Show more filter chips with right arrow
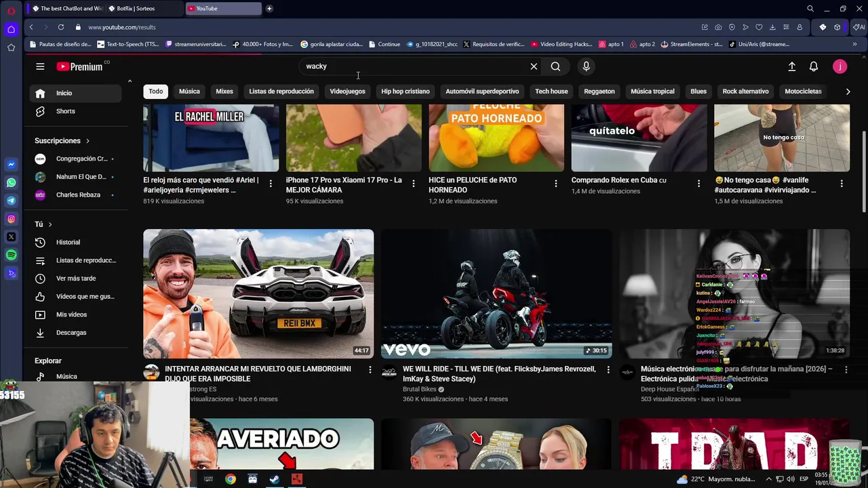 tap(848, 91)
